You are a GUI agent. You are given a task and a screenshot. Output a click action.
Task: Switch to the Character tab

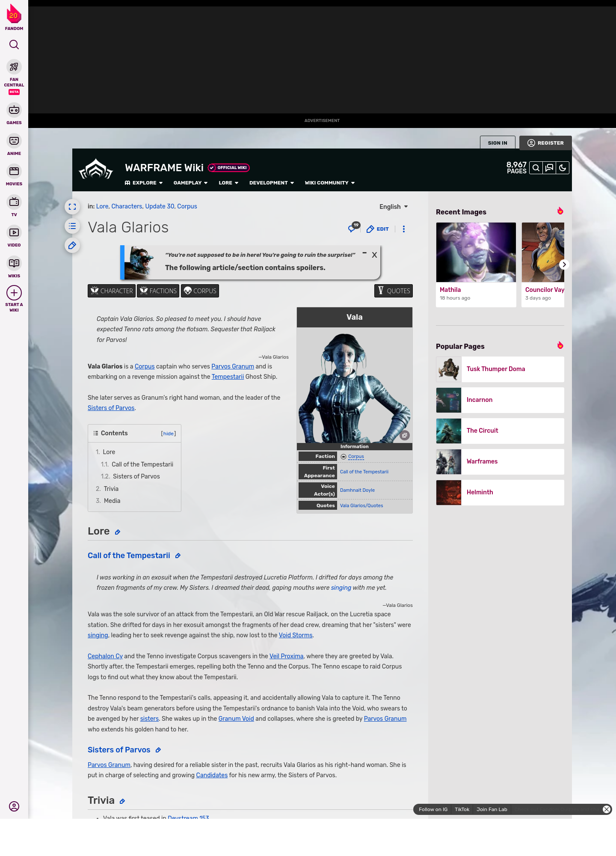point(112,291)
